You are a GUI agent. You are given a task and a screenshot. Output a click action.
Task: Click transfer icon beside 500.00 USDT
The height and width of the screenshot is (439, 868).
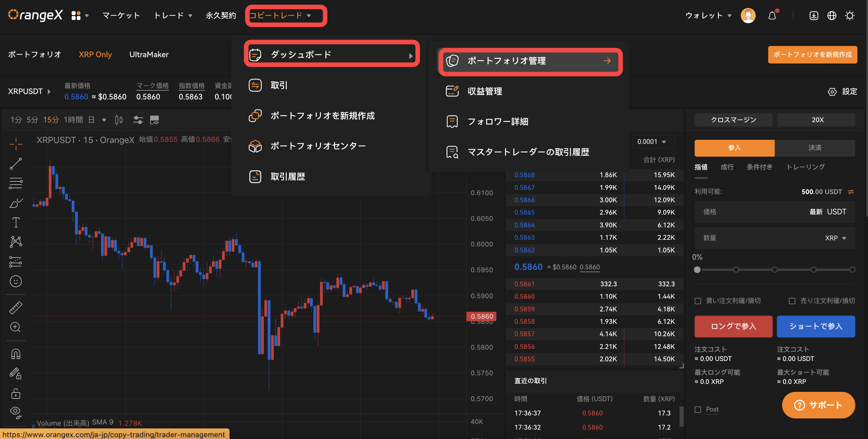tap(851, 192)
